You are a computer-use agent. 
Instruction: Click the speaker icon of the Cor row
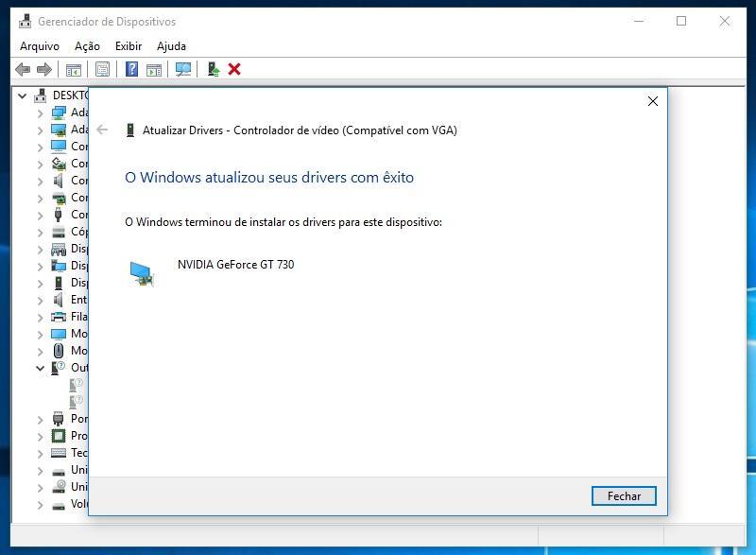pos(59,181)
